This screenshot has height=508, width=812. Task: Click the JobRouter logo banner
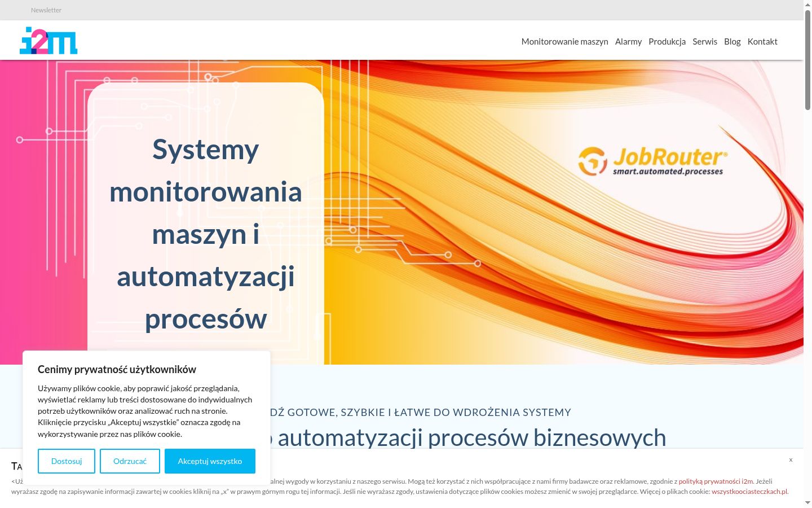[x=653, y=161]
